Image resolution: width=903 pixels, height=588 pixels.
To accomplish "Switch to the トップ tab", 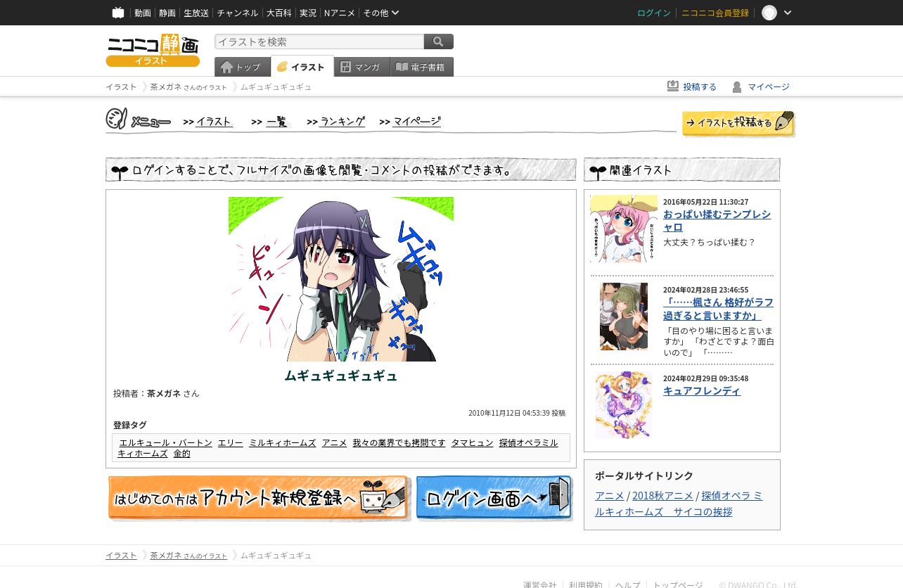I will [243, 67].
